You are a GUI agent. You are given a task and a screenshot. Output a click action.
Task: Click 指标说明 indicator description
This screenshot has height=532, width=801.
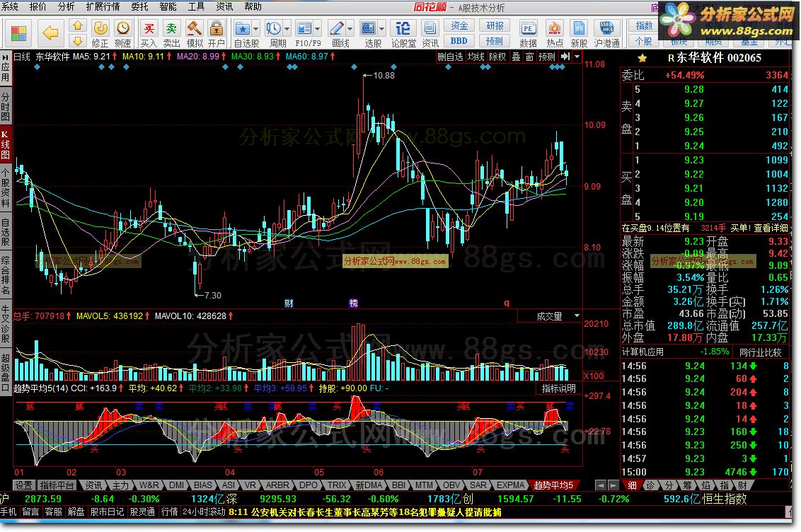pyautogui.click(x=559, y=388)
